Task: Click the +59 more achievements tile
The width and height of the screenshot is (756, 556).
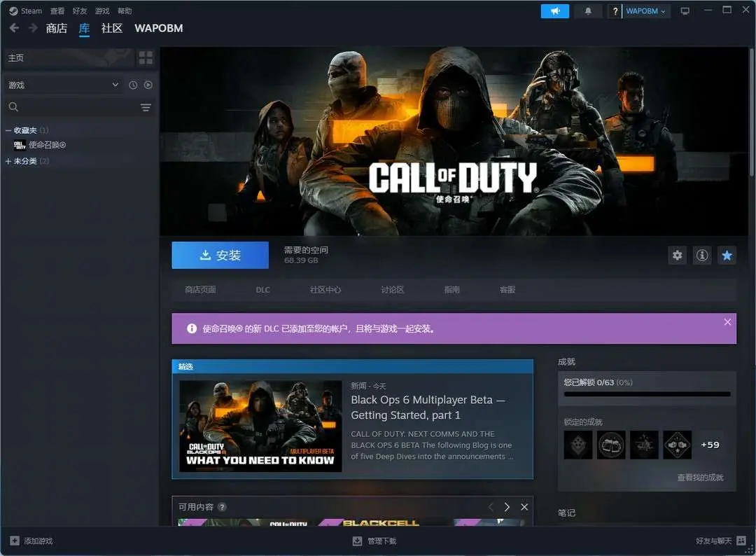Action: [x=710, y=445]
